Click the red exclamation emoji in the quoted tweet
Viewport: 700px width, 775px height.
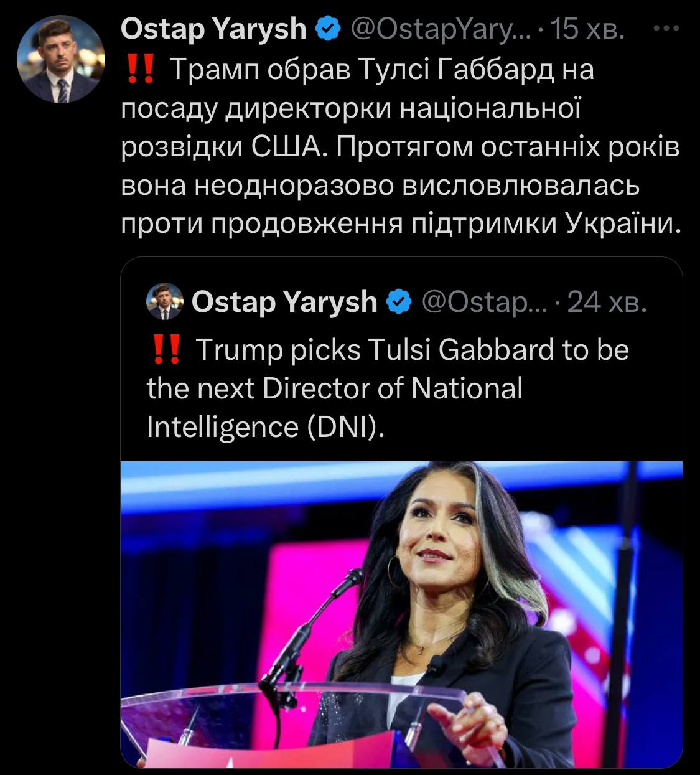pos(166,349)
